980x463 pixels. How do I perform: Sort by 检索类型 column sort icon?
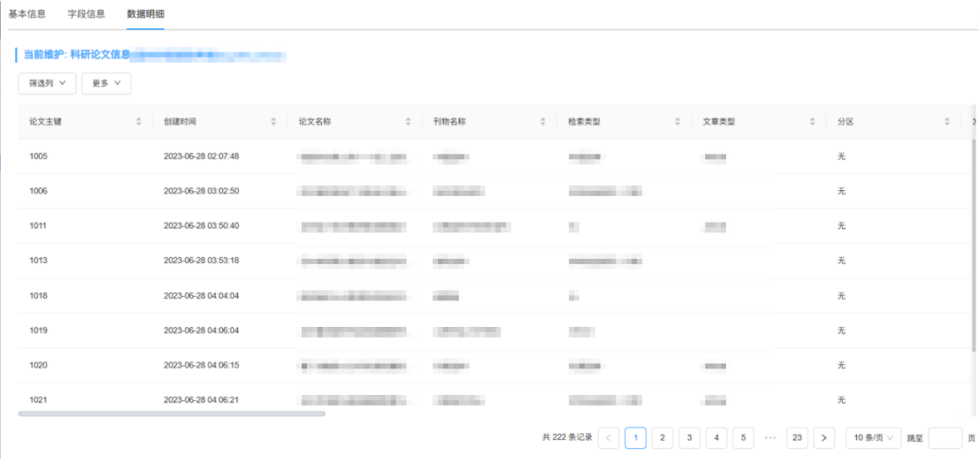(x=678, y=122)
